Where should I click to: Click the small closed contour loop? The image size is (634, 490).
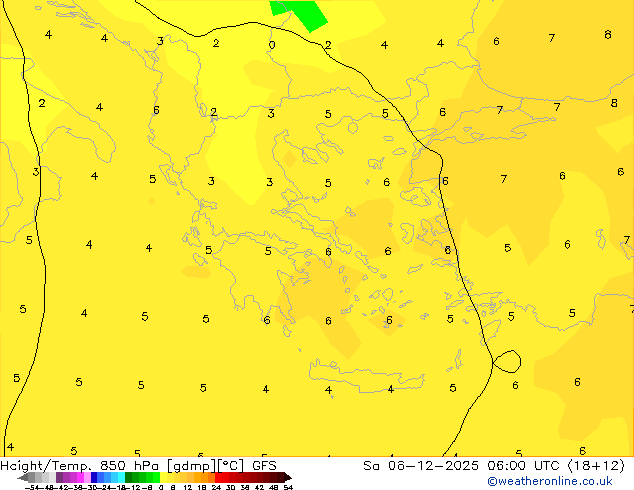click(507, 361)
